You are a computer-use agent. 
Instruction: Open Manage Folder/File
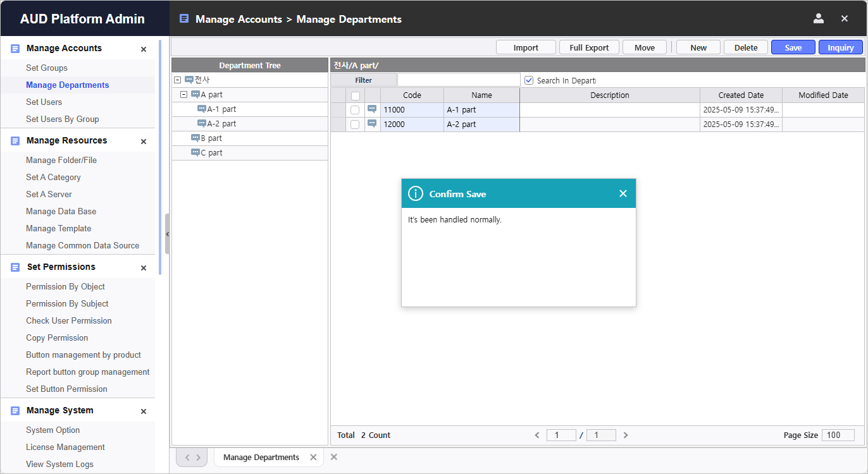pos(61,160)
